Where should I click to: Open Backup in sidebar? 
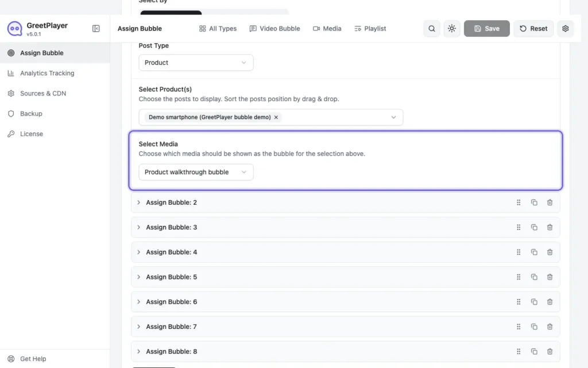pyautogui.click(x=55, y=114)
